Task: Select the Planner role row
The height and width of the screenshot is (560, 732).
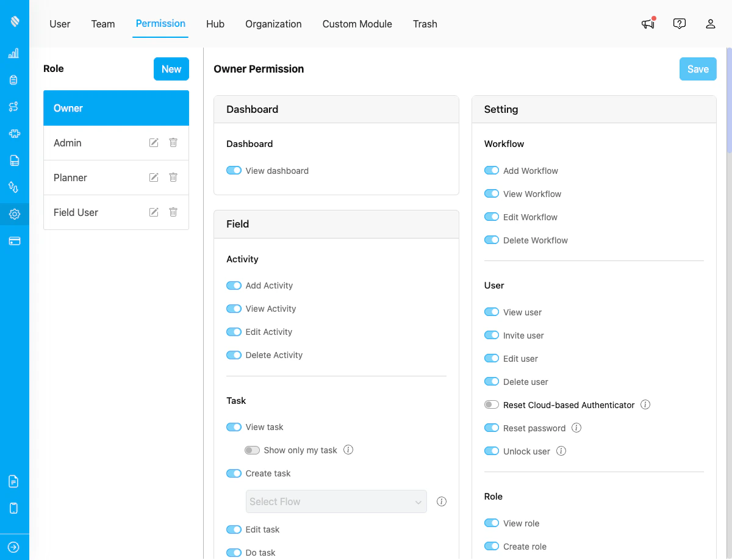Action: click(116, 178)
